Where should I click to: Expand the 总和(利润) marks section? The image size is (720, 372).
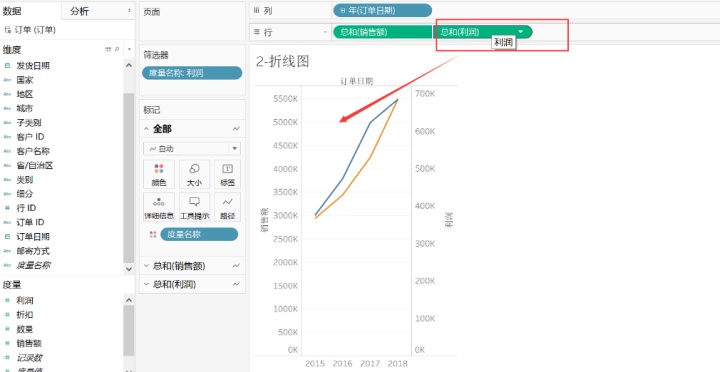146,284
